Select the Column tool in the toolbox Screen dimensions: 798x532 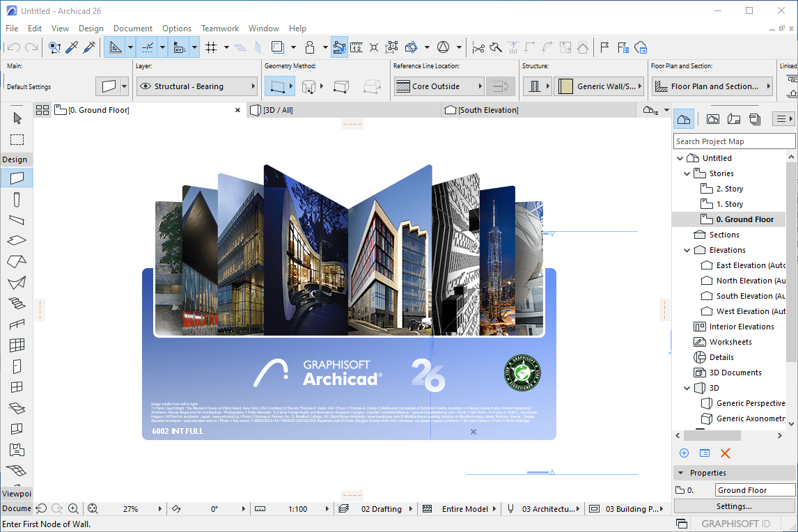(x=17, y=199)
